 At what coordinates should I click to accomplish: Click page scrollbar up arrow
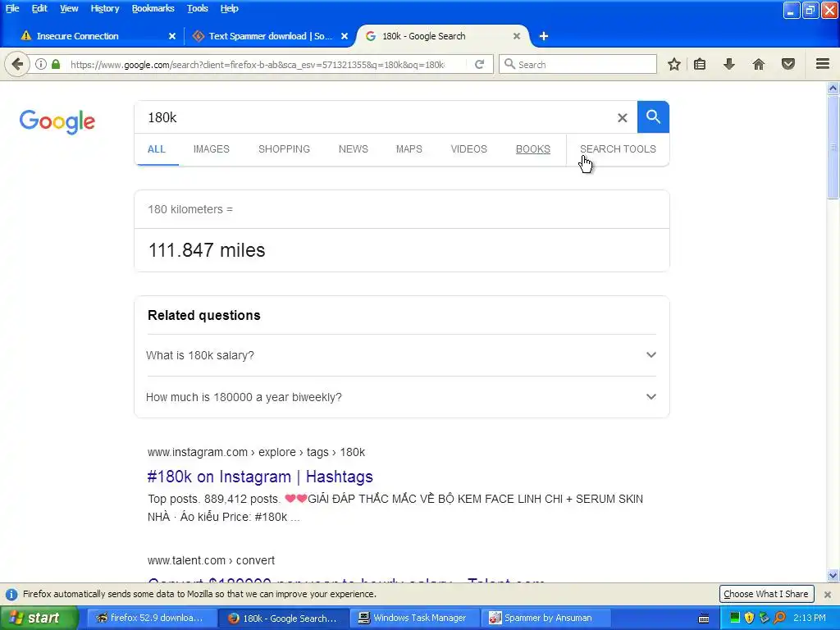[x=833, y=88]
